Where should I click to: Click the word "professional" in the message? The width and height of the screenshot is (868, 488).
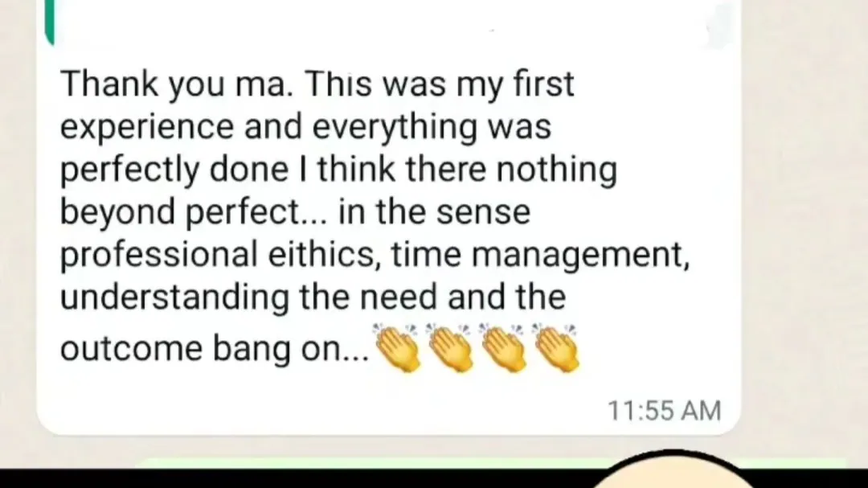point(159,256)
